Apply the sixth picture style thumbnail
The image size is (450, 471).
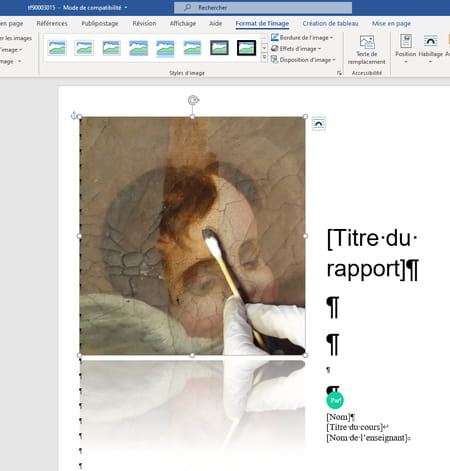point(192,48)
